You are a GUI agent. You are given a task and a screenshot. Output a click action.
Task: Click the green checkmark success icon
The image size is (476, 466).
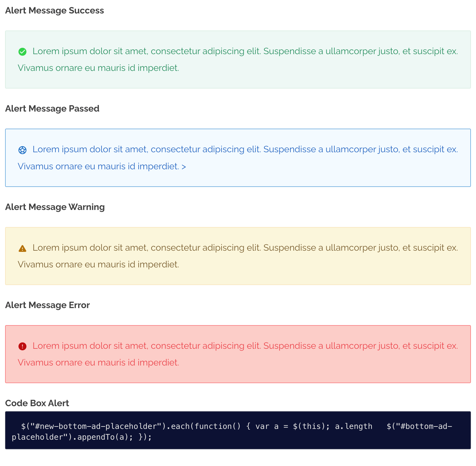(22, 52)
